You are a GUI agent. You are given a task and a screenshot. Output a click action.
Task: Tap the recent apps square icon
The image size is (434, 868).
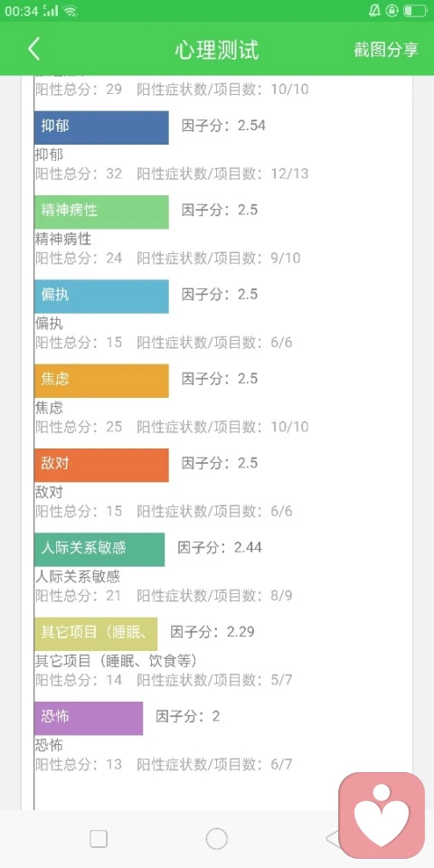99,839
